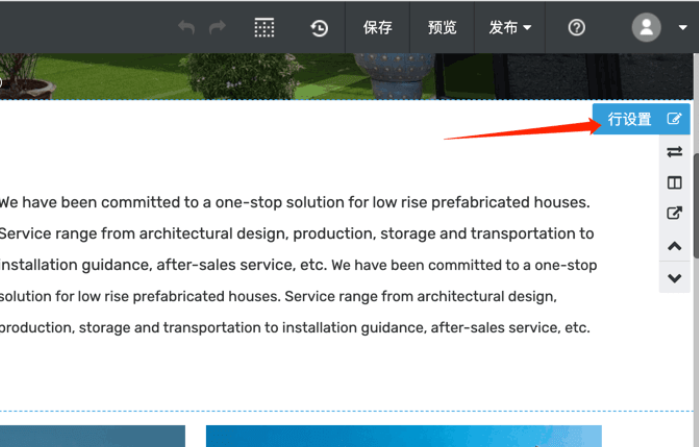Toggle the grid guides icon

(264, 28)
